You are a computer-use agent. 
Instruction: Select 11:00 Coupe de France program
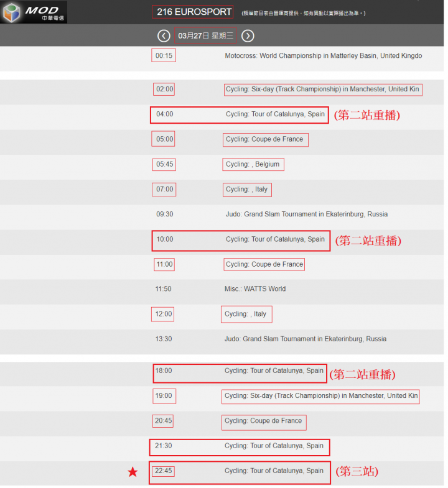222,267
